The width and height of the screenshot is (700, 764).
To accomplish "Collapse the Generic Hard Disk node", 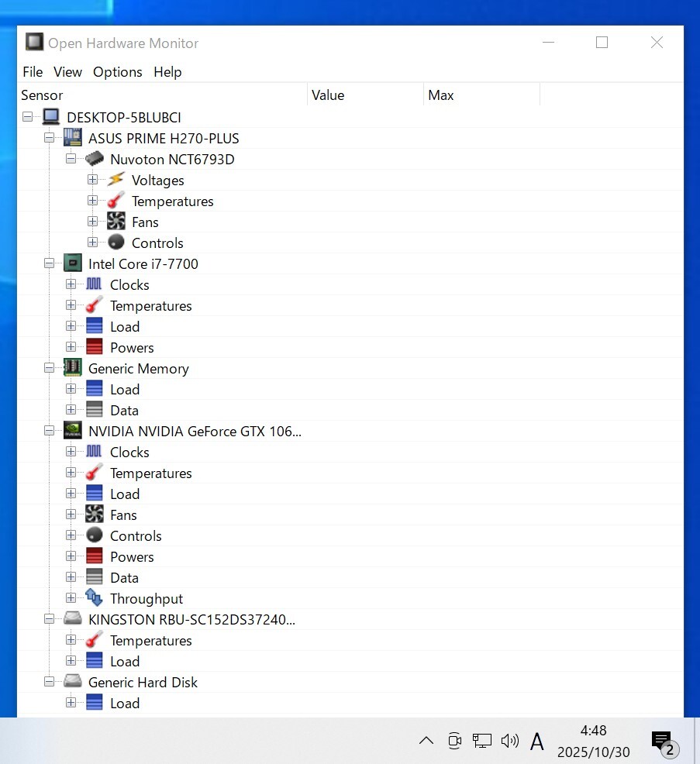I will (x=50, y=682).
